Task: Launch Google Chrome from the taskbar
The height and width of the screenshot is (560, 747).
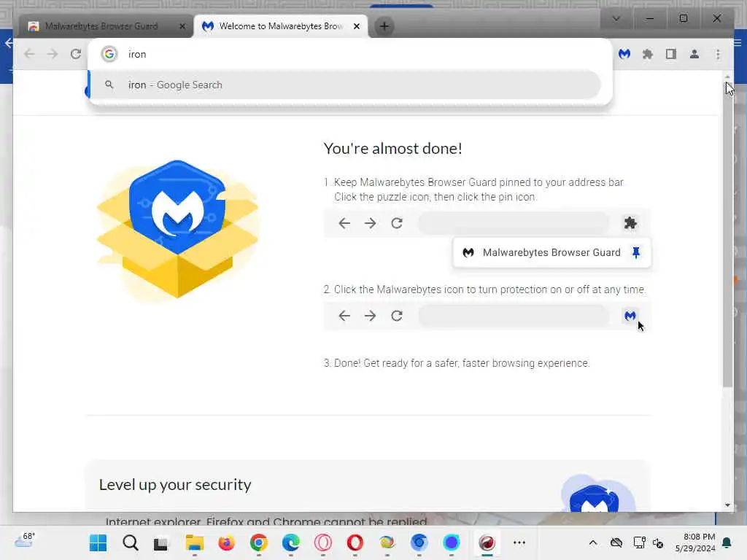Action: coord(259,542)
